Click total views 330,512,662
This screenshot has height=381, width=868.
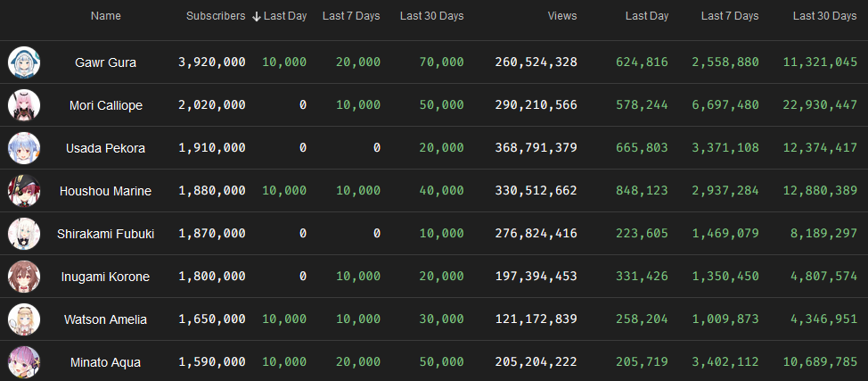536,191
